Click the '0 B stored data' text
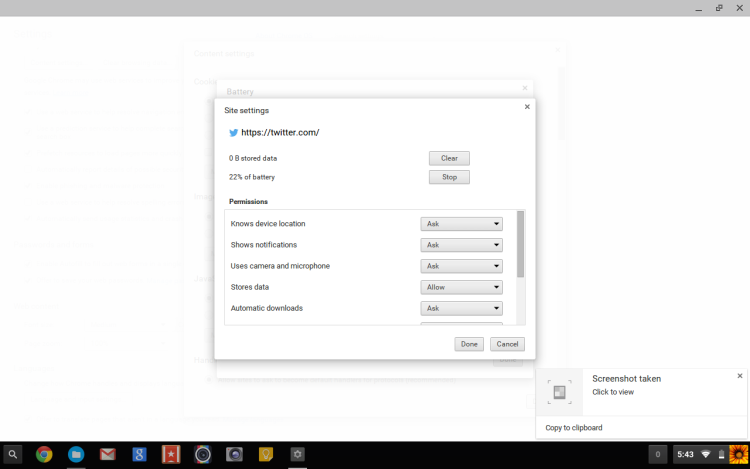 pos(253,158)
